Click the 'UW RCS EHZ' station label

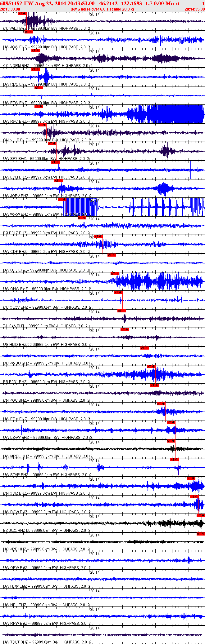(x=15, y=84)
